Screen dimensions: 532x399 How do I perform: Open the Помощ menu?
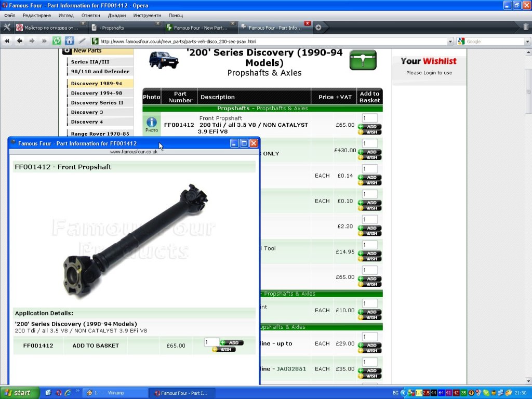tap(176, 15)
